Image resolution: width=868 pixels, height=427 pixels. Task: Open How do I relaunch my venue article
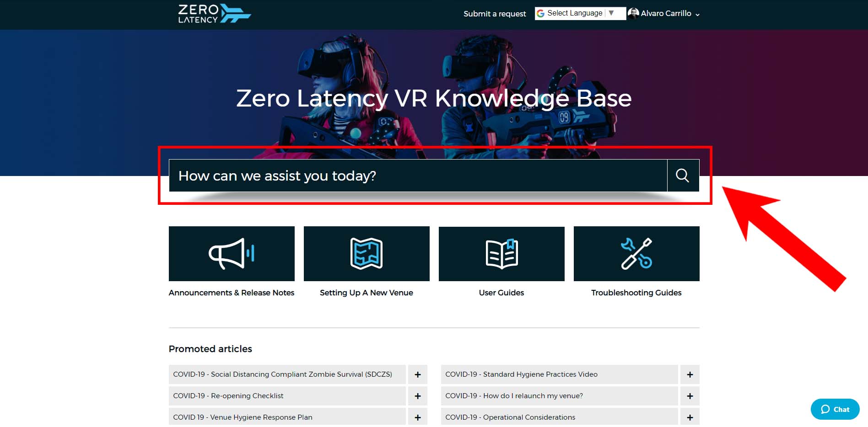click(x=559, y=396)
